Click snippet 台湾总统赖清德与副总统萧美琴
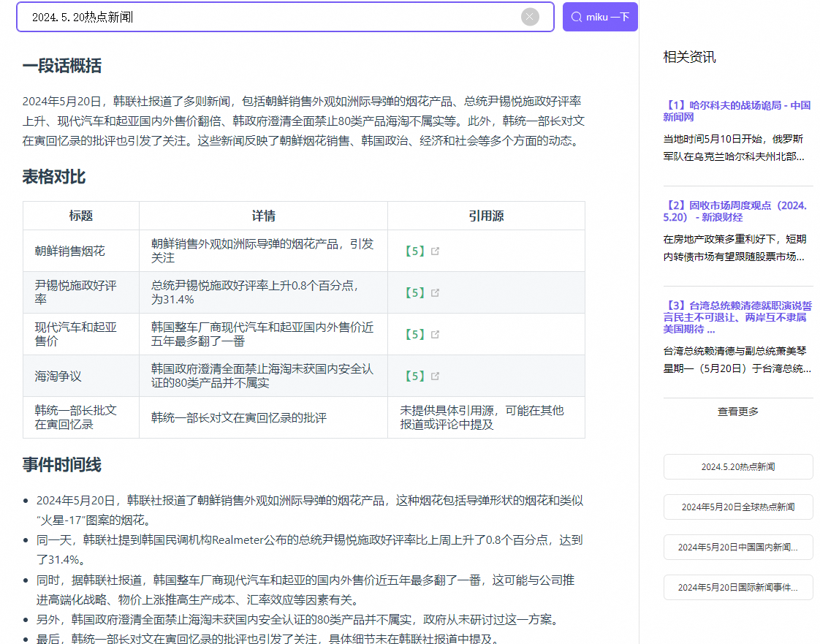 click(x=737, y=360)
